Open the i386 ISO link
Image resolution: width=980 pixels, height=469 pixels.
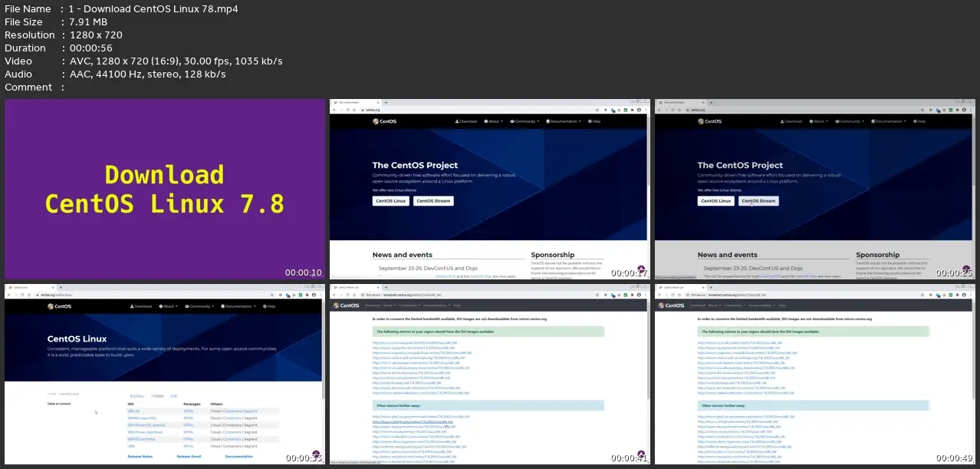(131, 446)
